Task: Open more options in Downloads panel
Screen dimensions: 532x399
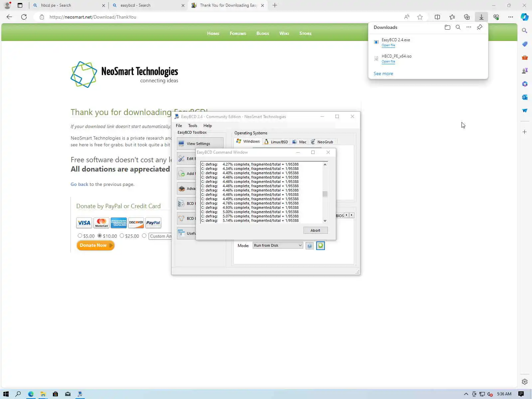Action: 468,27
